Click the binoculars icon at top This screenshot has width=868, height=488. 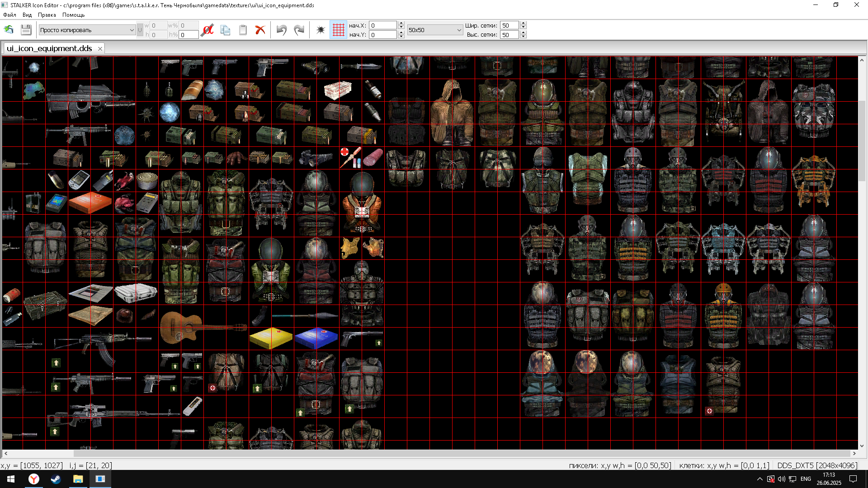pyautogui.click(x=316, y=67)
